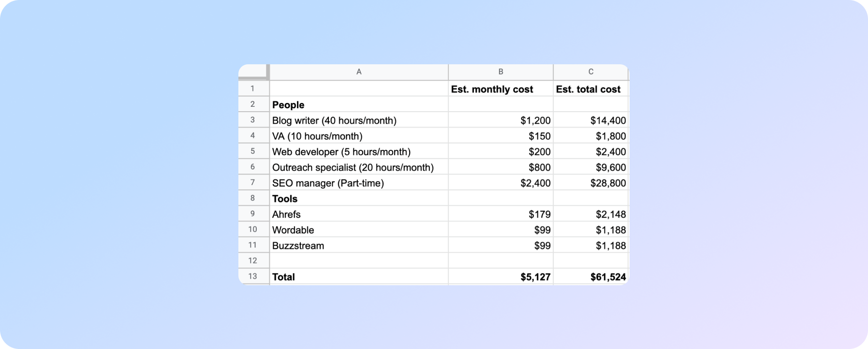This screenshot has height=349, width=868.
Task: Select column B header
Action: click(x=500, y=72)
